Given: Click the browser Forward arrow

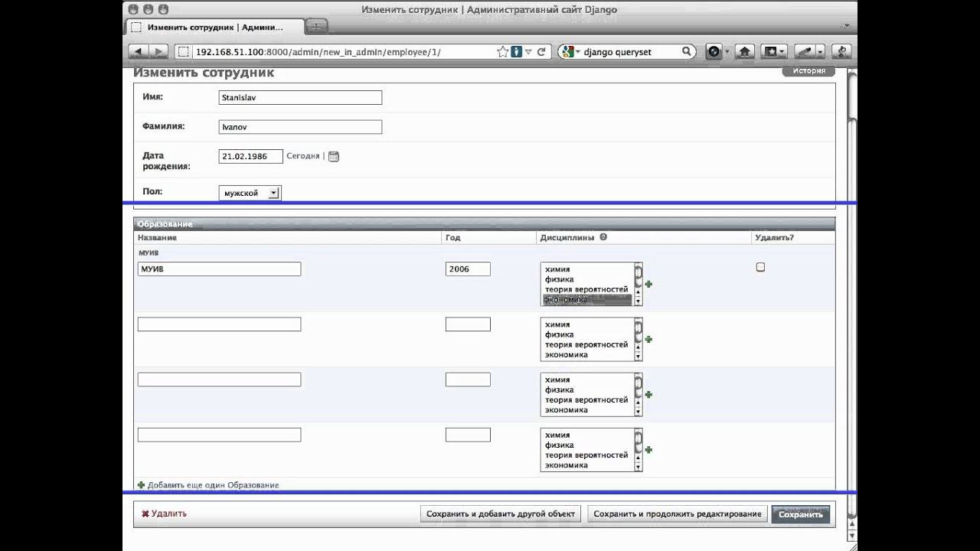Looking at the screenshot, I should point(158,52).
